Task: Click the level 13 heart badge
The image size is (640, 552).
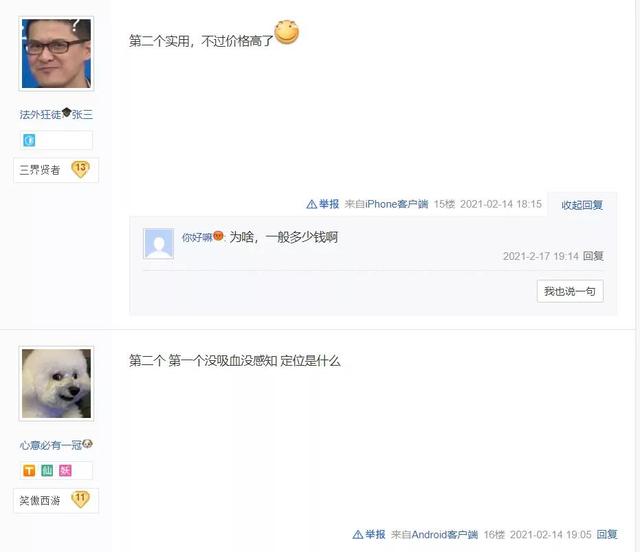Action: [80, 169]
